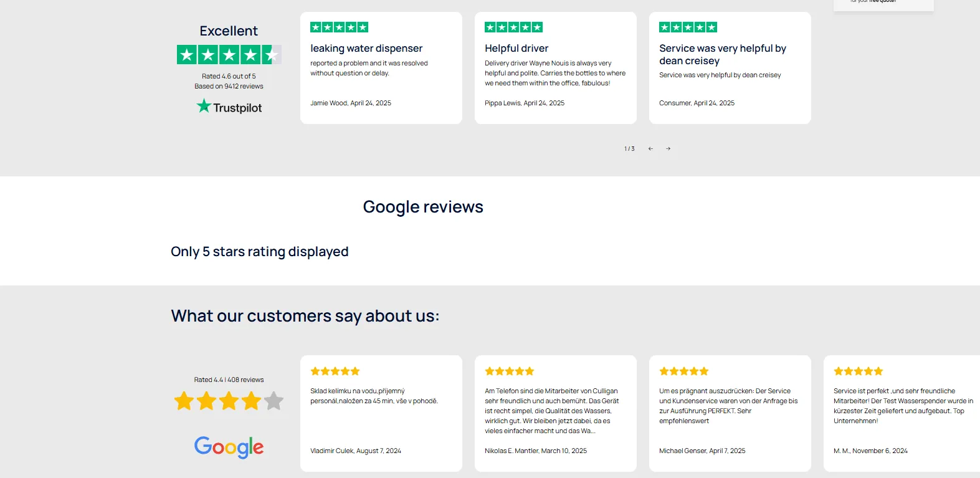Viewport: 980px width, 478px height.
Task: Click yellow stars on Michael Genser's review
Action: tap(684, 371)
